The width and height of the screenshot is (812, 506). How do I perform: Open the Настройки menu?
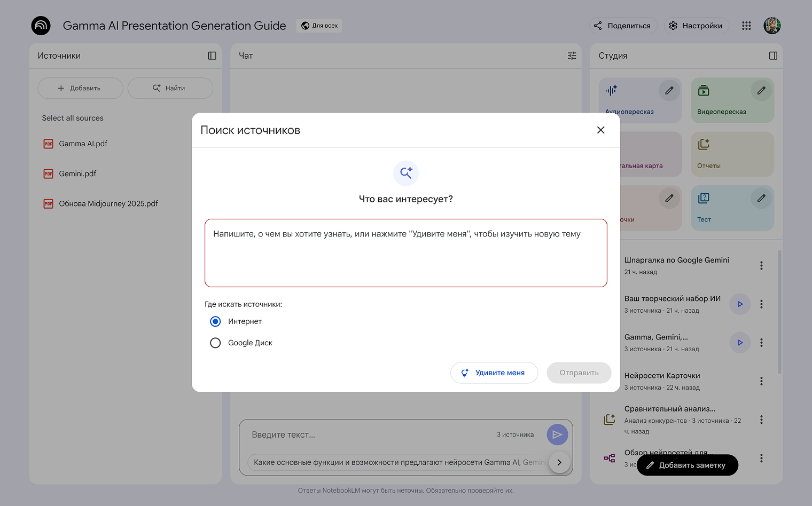(x=696, y=26)
